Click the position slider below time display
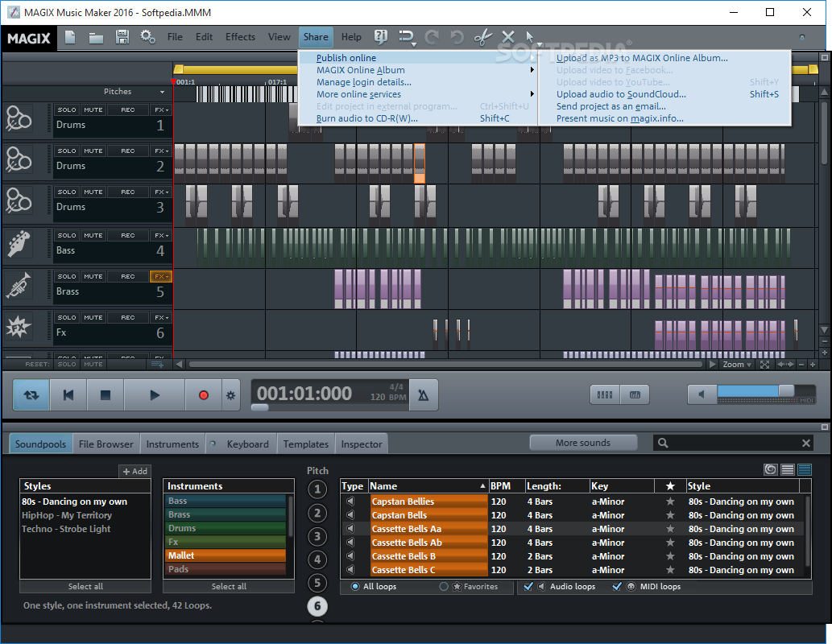The width and height of the screenshot is (832, 644). pyautogui.click(x=259, y=407)
